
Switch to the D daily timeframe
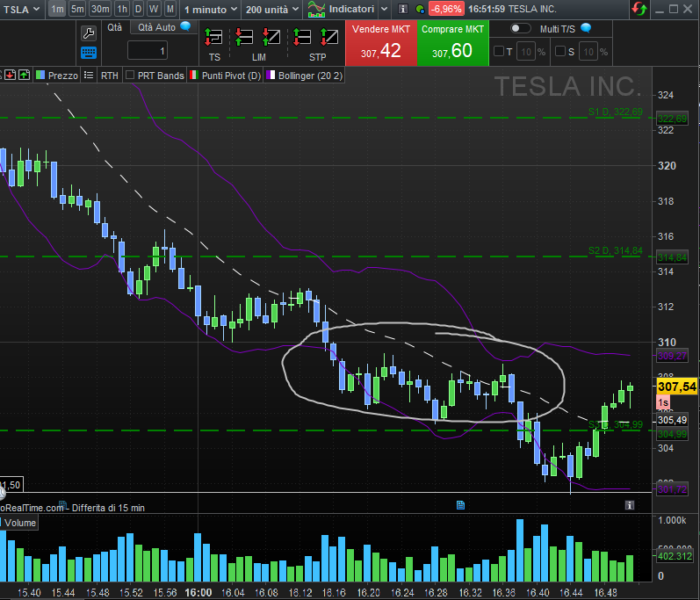click(x=139, y=9)
